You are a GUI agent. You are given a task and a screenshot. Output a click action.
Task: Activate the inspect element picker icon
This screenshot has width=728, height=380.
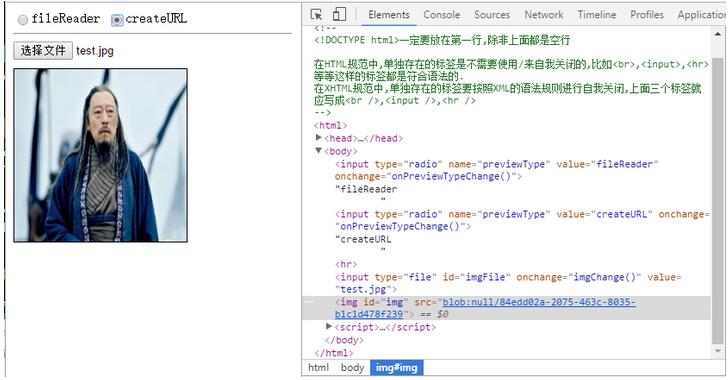316,14
